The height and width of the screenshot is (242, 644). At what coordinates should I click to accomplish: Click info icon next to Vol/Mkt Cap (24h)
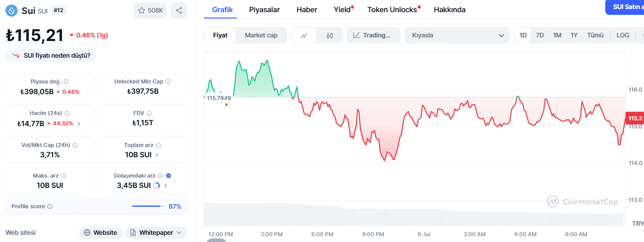point(75,145)
